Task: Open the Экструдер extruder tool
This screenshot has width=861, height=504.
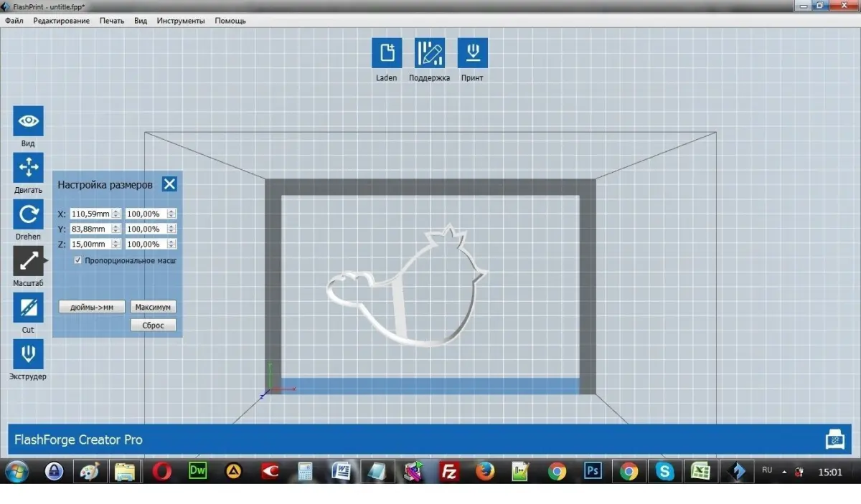Action: point(29,354)
